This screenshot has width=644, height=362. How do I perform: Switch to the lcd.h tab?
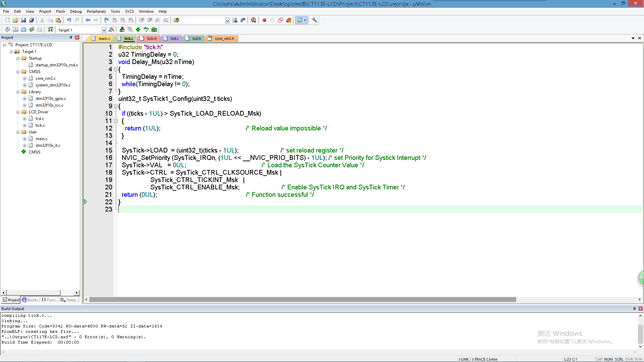tap(196, 39)
